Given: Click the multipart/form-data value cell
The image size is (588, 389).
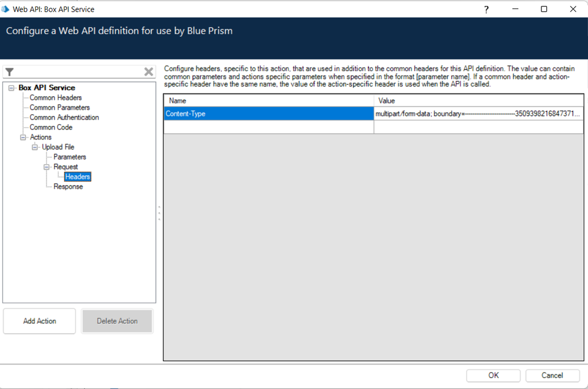Looking at the screenshot, I should 479,114.
